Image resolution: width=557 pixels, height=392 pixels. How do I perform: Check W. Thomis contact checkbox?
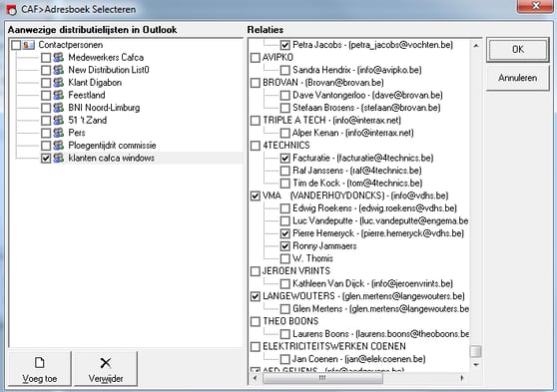coord(284,258)
